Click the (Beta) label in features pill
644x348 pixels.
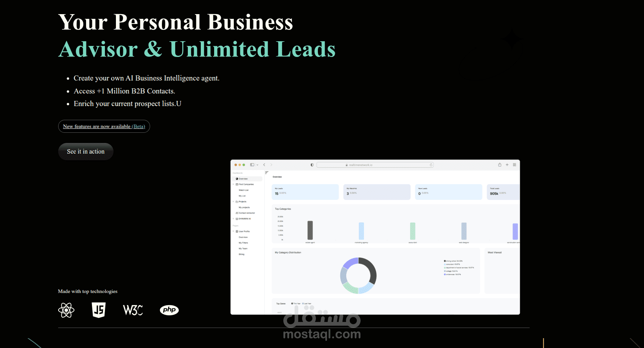pos(138,126)
